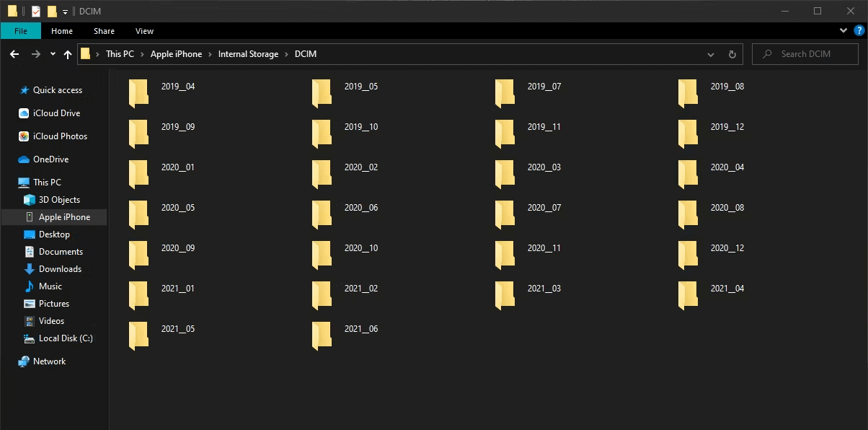Switch to the Share tab
This screenshot has height=430, width=868.
point(104,31)
